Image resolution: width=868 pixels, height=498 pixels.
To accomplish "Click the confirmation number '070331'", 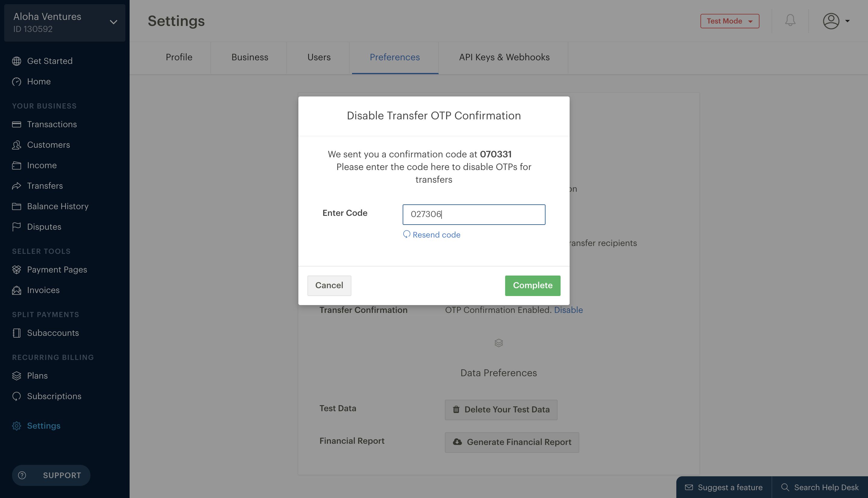I will coord(495,154).
